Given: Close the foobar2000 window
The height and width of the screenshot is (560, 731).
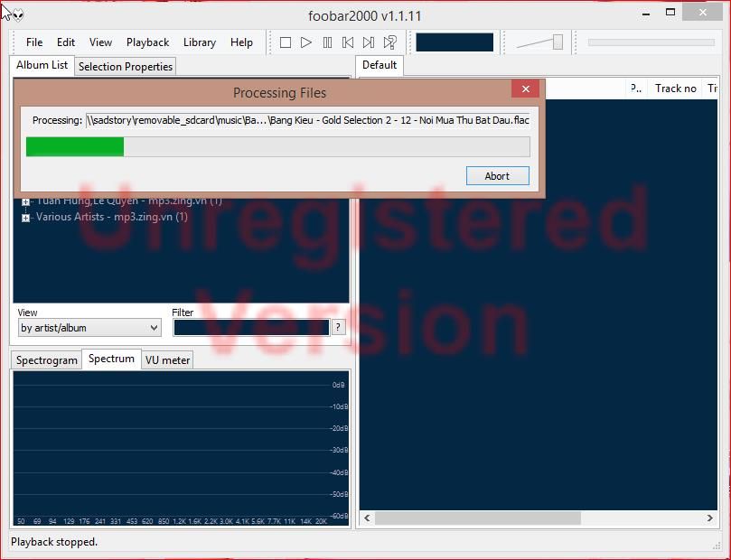Looking at the screenshot, I should click(x=703, y=13).
